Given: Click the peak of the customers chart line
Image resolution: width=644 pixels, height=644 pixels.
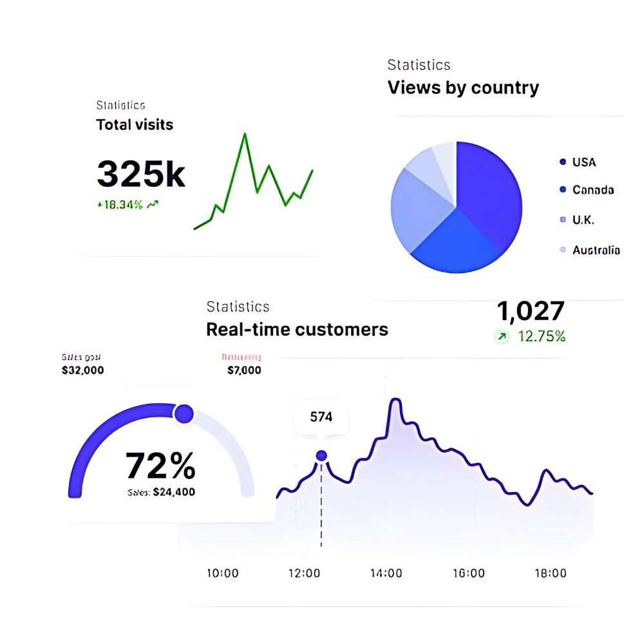Looking at the screenshot, I should (x=395, y=402).
